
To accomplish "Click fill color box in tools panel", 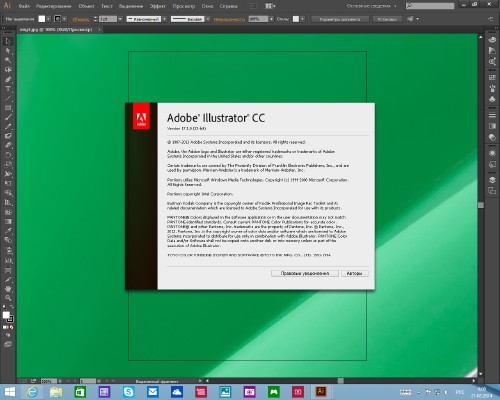I will click(6, 315).
